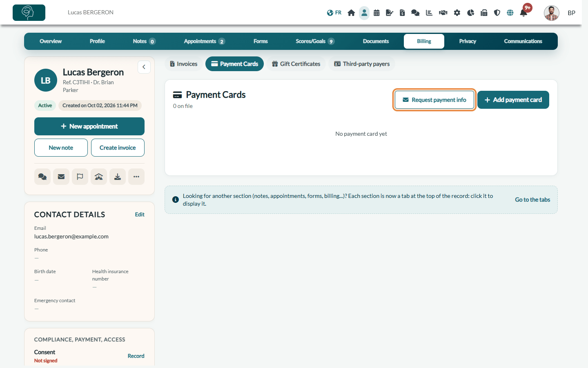The height and width of the screenshot is (368, 588).
Task: Open the handshake icon
Action: click(443, 13)
